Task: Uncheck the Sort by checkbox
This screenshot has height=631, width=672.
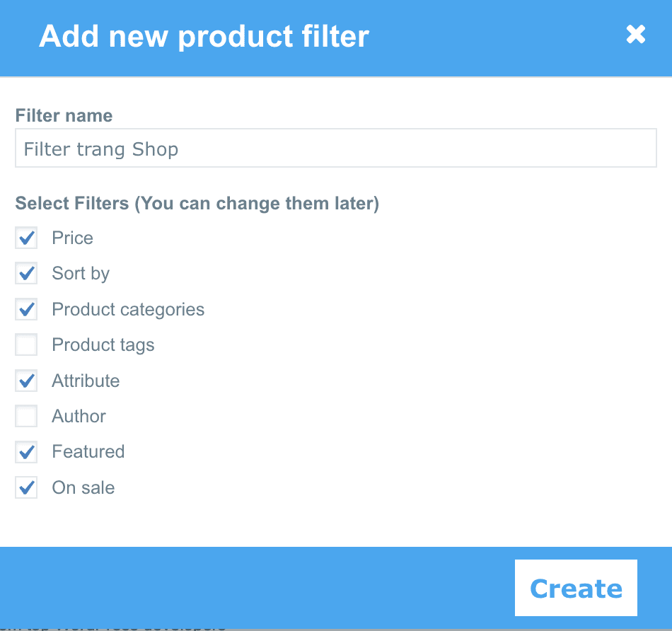Action: tap(26, 274)
